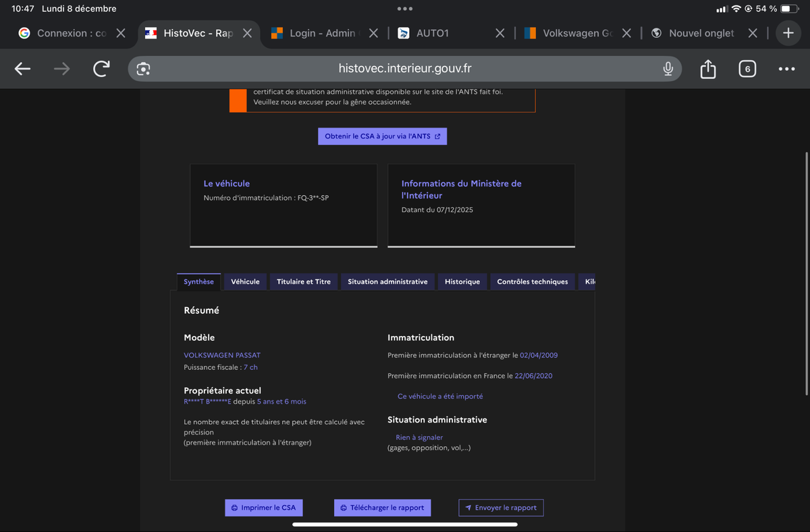Open the Titulaire et Titre tab
The image size is (810, 532).
pos(303,282)
